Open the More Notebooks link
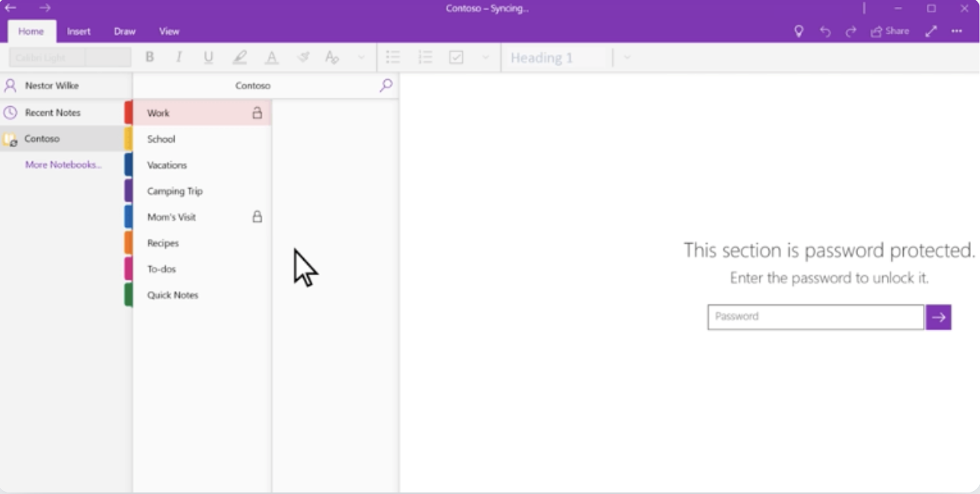 63,165
